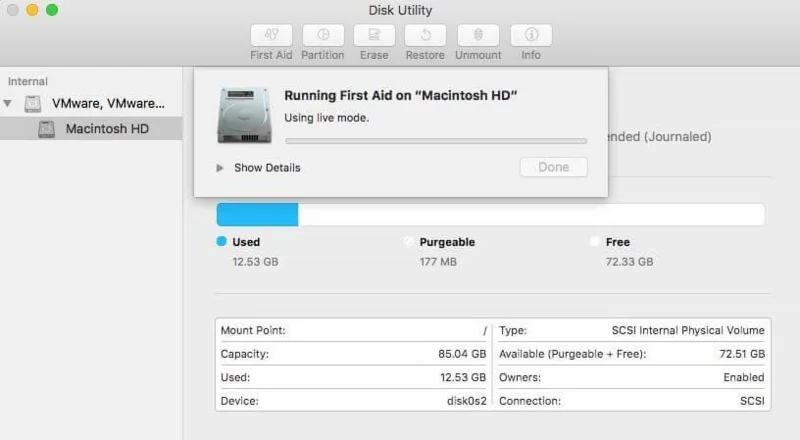Viewport: 800px width, 440px height.
Task: Click the white free-space portion of the storage bar
Action: [531, 214]
